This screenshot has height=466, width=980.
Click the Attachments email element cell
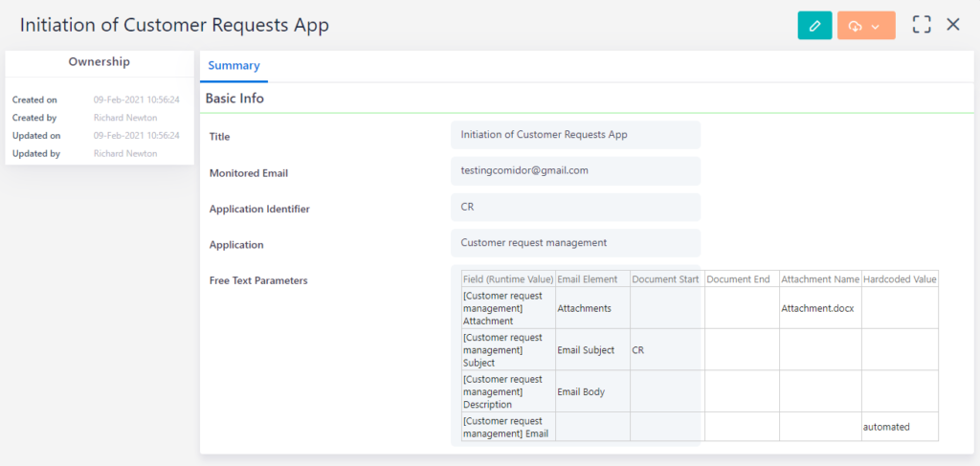(x=592, y=308)
